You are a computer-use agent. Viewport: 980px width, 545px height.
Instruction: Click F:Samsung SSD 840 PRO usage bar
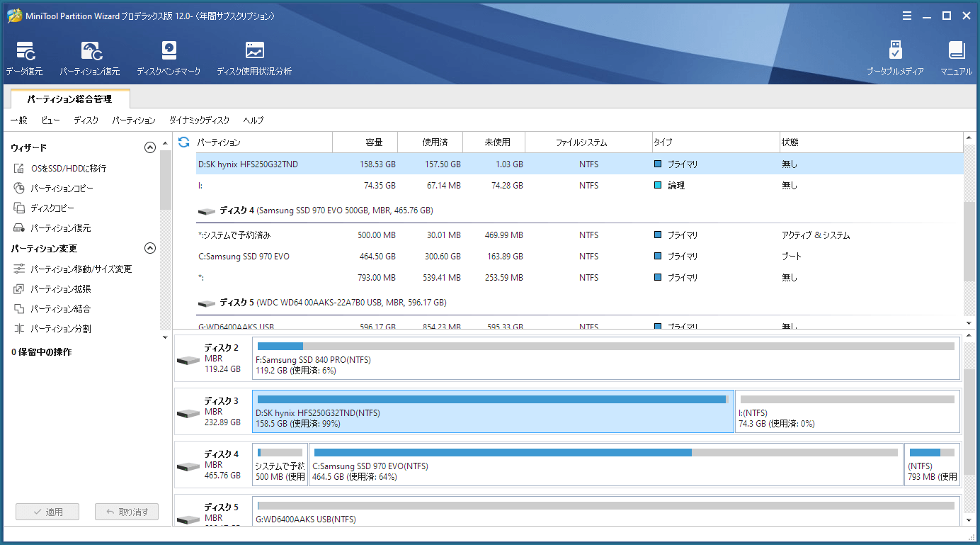[x=606, y=347]
